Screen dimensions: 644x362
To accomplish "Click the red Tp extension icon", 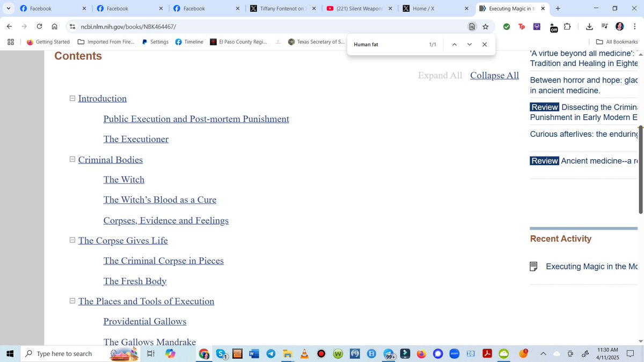I will tap(522, 26).
